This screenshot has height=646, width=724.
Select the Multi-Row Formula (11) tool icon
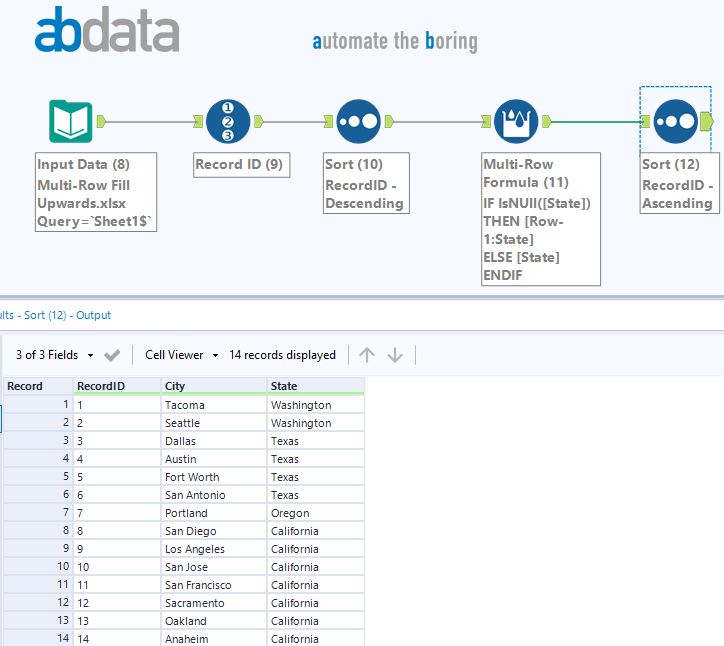[x=516, y=121]
